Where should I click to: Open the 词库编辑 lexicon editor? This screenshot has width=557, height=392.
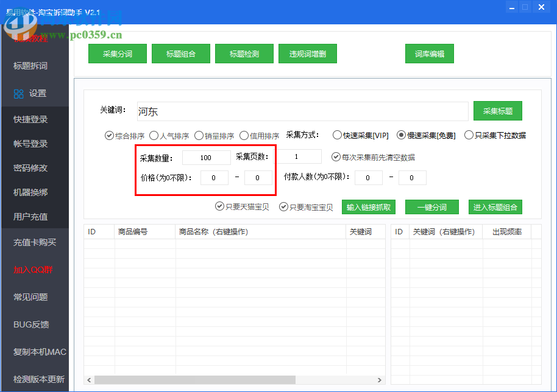(x=429, y=53)
